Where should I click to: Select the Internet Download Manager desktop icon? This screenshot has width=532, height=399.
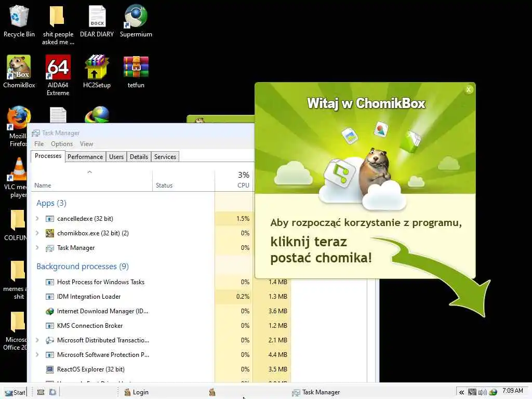click(97, 115)
